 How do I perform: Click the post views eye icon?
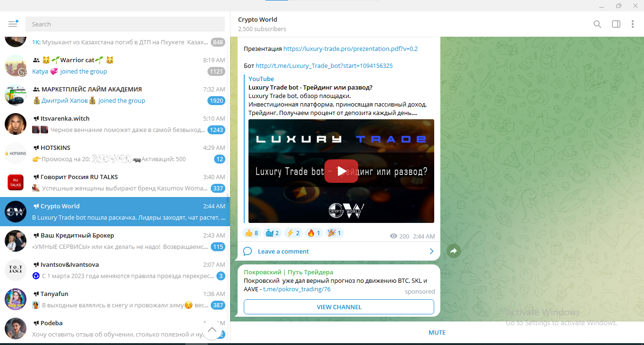coord(394,236)
